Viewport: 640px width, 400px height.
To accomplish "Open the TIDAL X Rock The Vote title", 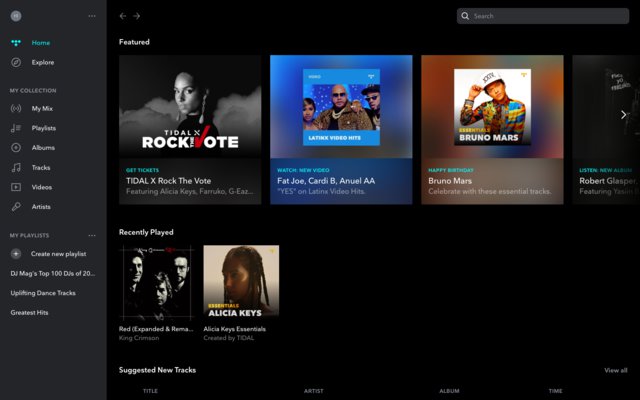I will 169,181.
